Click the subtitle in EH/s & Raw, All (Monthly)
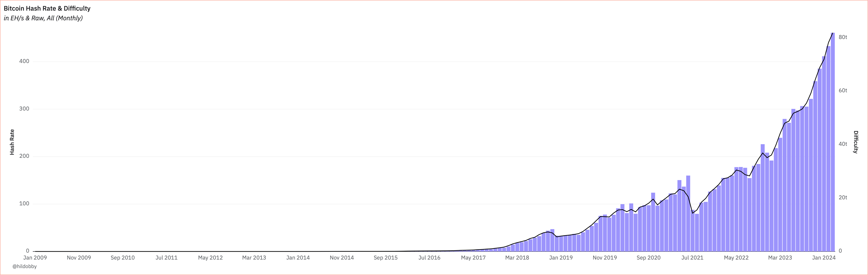Screen dimensions: 868x275 pyautogui.click(x=43, y=18)
